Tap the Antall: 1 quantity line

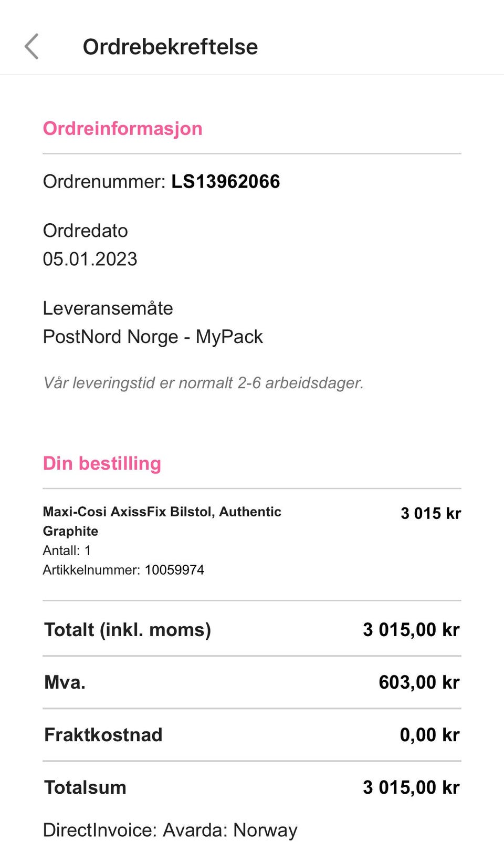tap(67, 550)
